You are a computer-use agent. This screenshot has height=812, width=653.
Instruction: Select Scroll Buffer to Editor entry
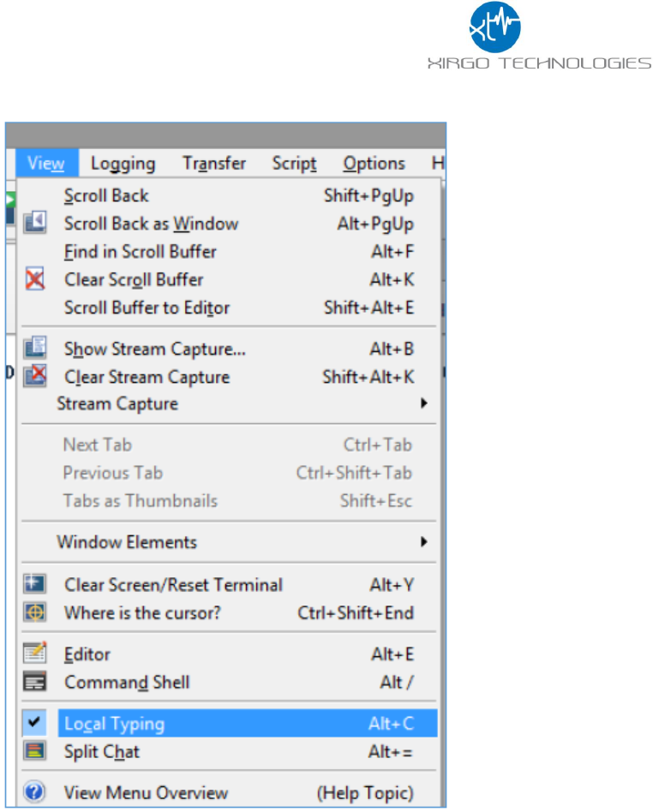pyautogui.click(x=147, y=307)
